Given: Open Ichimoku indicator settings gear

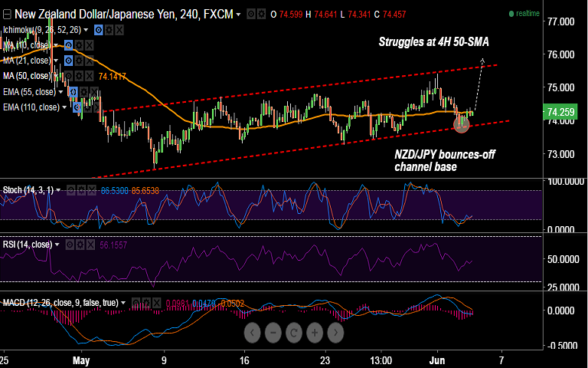Looking at the screenshot, I should click(109, 30).
